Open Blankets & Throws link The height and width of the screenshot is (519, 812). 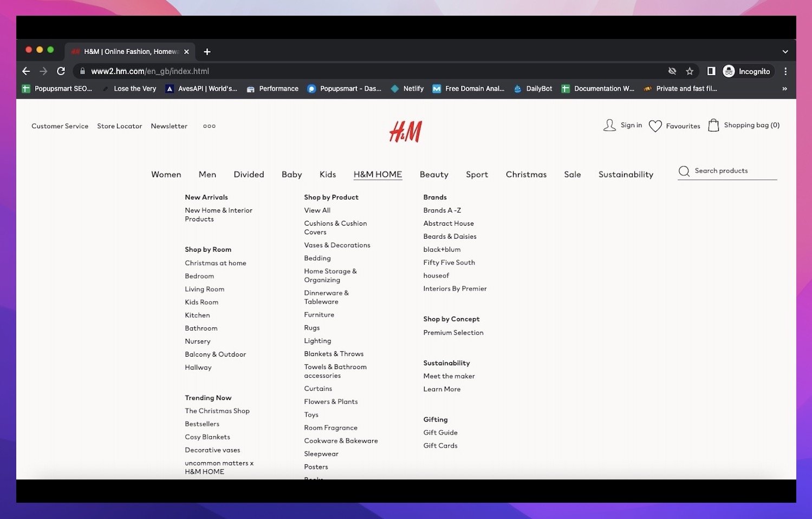[x=334, y=354]
